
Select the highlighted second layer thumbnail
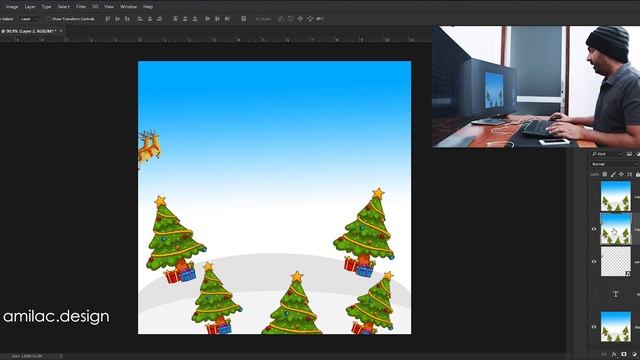pyautogui.click(x=616, y=229)
